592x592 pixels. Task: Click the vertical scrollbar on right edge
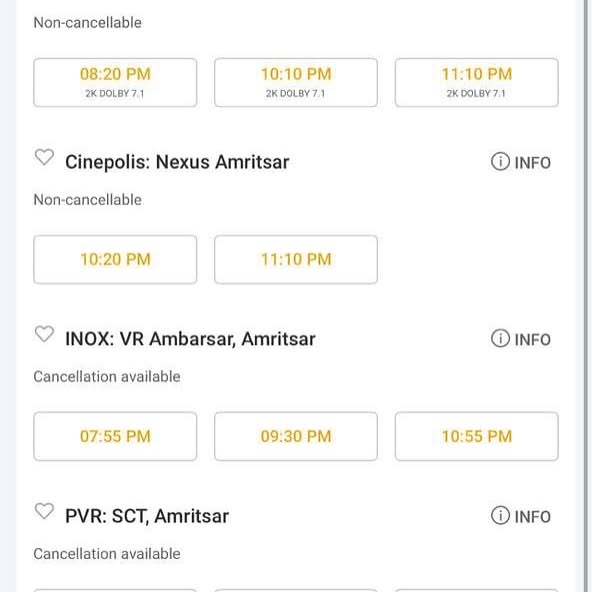coord(586,296)
